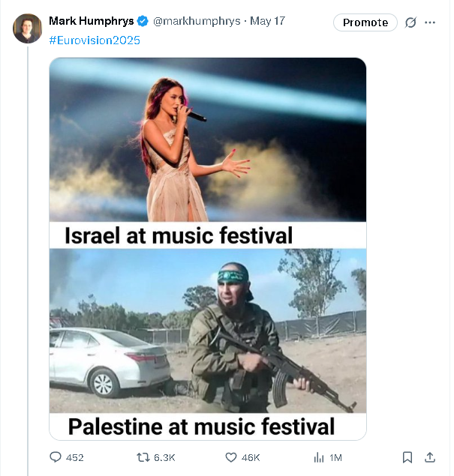This screenshot has width=454, height=476.
Task: Click the 6.3K reposts count
Action: coord(165,457)
